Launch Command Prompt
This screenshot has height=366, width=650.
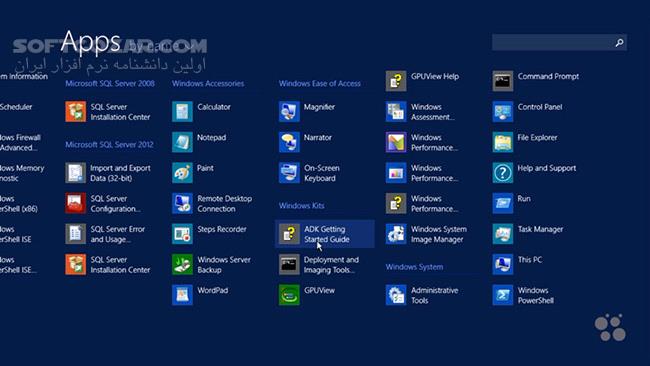click(x=536, y=81)
